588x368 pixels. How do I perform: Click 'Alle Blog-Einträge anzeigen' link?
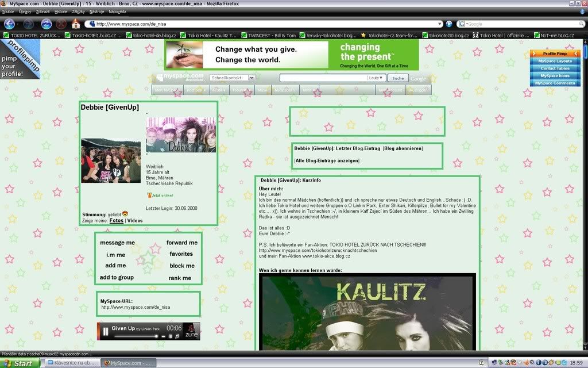327,160
